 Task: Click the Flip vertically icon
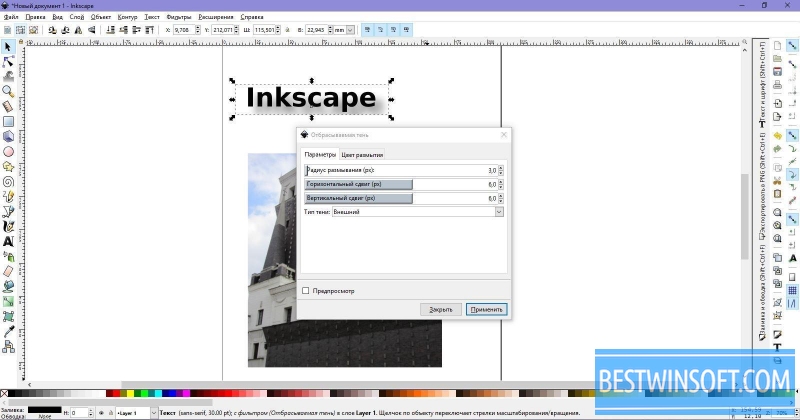click(92, 30)
